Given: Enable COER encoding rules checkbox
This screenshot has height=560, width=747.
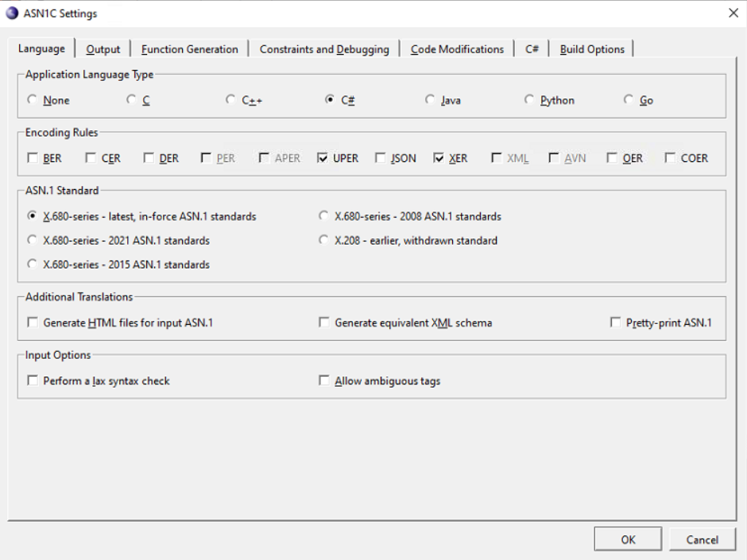Looking at the screenshot, I should point(670,157).
